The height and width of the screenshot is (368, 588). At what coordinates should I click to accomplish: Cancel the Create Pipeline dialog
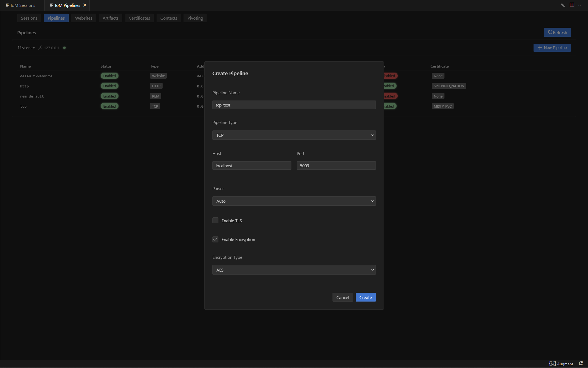pyautogui.click(x=343, y=297)
